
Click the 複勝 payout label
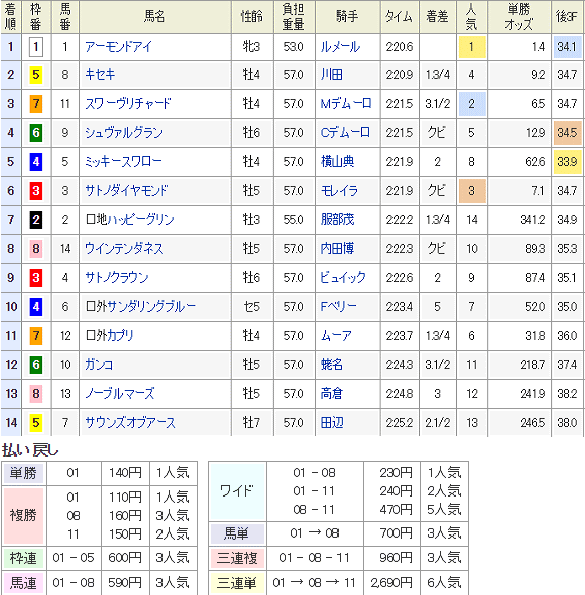tap(23, 515)
